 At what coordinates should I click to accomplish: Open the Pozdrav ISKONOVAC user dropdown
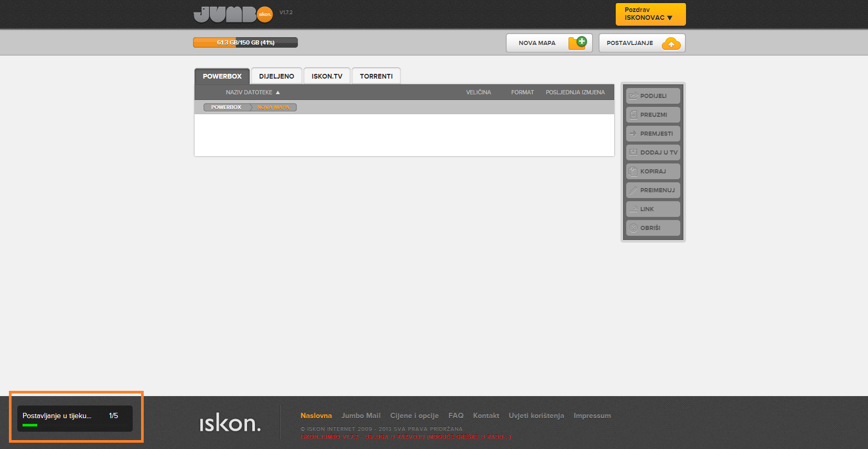coord(650,14)
